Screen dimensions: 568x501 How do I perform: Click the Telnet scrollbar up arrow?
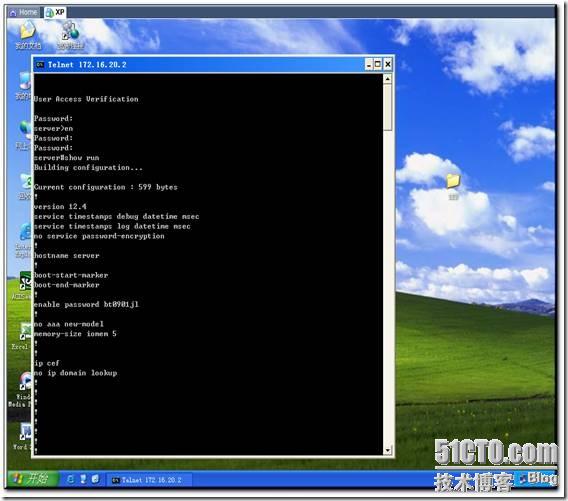point(388,79)
